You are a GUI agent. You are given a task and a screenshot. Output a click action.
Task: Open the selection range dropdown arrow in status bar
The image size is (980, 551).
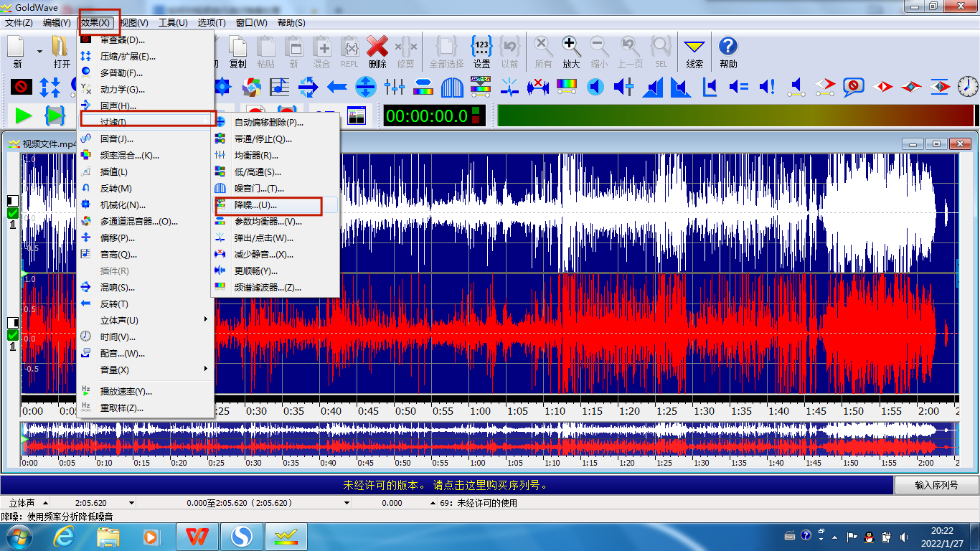point(347,503)
